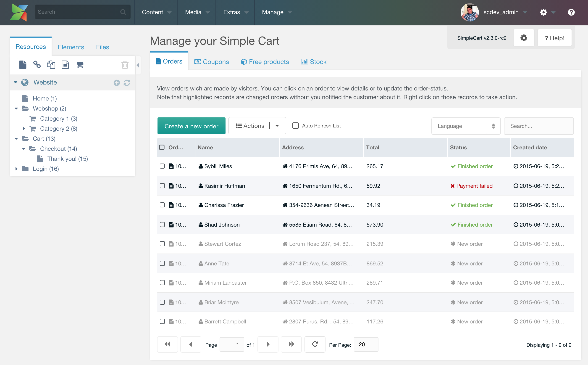Enable Auto Refresh List checkbox
This screenshot has height=365, width=588.
tap(295, 126)
